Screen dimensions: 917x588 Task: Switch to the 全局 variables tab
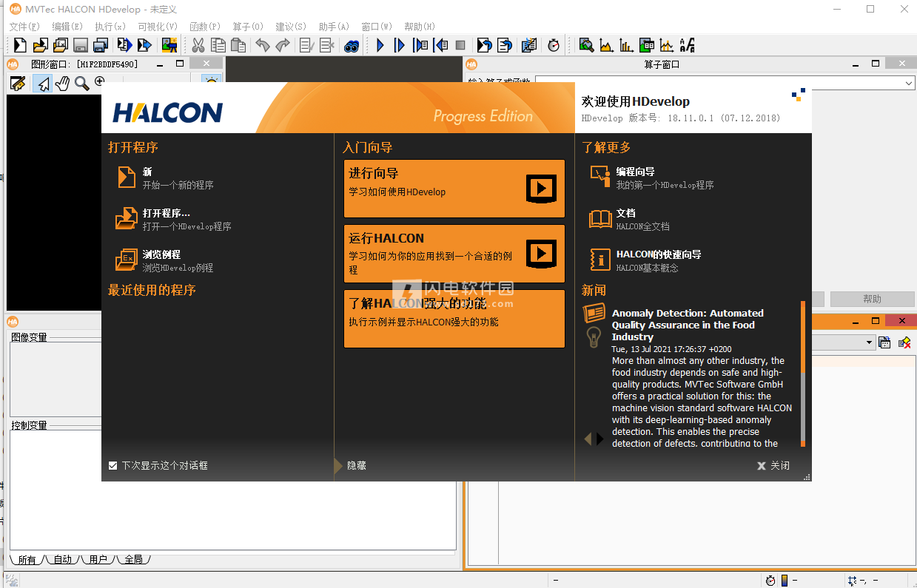click(x=133, y=559)
